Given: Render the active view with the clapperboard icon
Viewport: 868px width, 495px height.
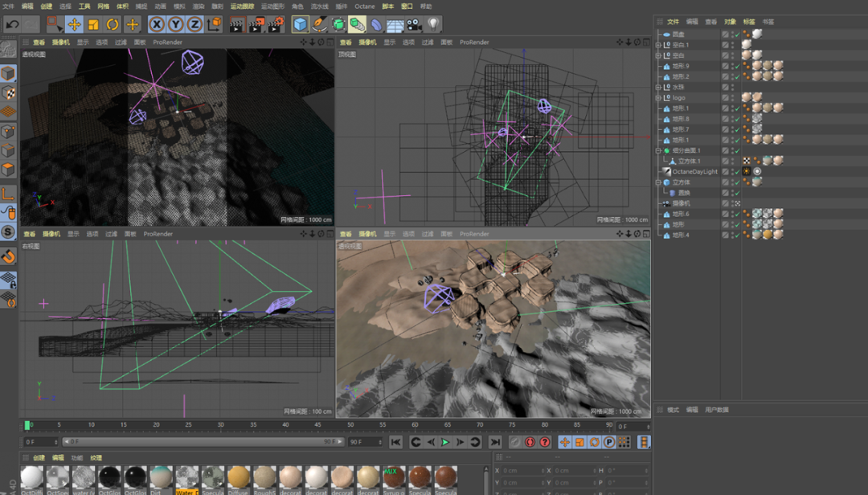Looking at the screenshot, I should pyautogui.click(x=236, y=24).
